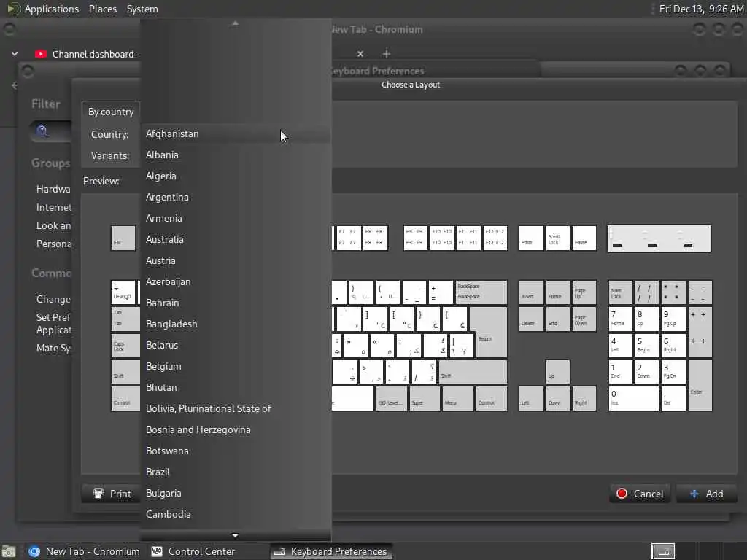This screenshot has width=747, height=560.
Task: Select Brazil in the dropdown
Action: coord(236,472)
